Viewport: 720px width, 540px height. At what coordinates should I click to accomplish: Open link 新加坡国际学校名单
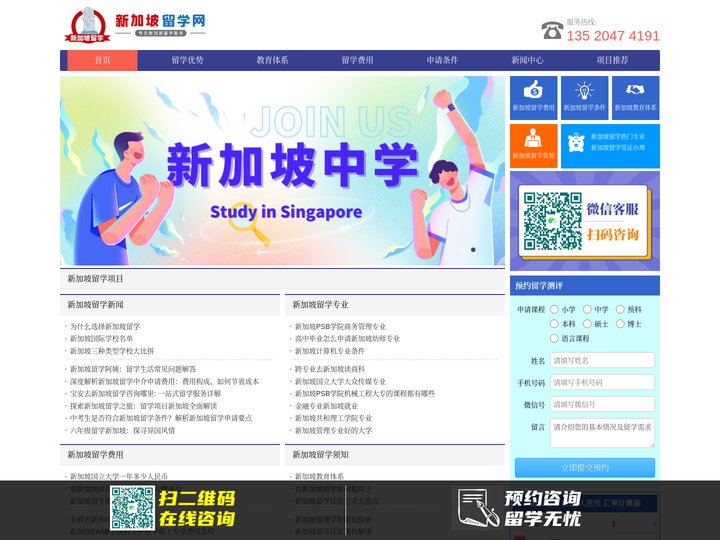click(x=101, y=338)
